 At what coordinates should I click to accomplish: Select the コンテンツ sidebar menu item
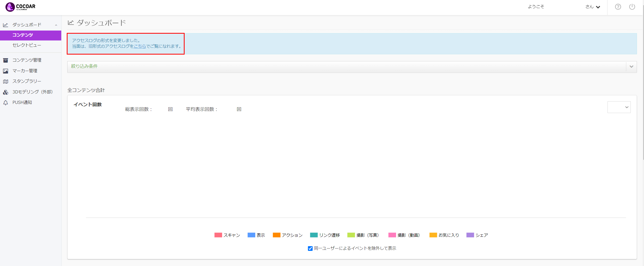click(x=31, y=35)
